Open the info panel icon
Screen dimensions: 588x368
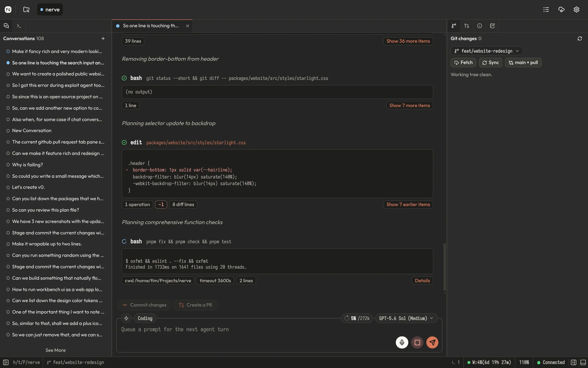[x=480, y=26]
